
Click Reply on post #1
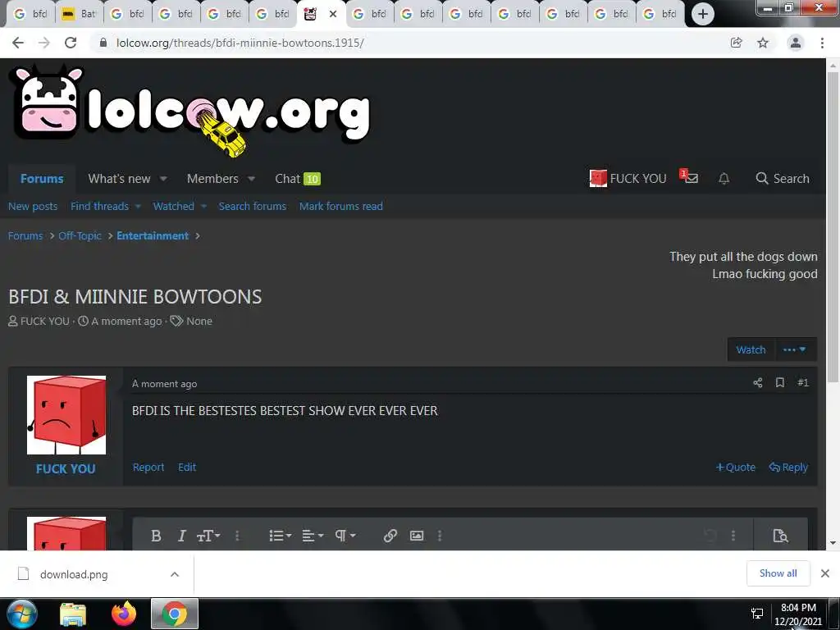pyautogui.click(x=788, y=467)
